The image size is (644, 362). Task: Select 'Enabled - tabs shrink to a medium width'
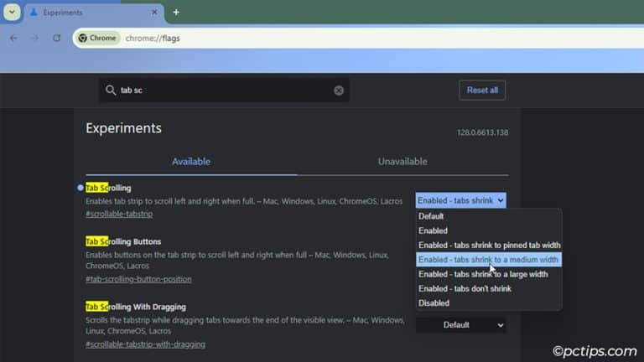(x=488, y=260)
